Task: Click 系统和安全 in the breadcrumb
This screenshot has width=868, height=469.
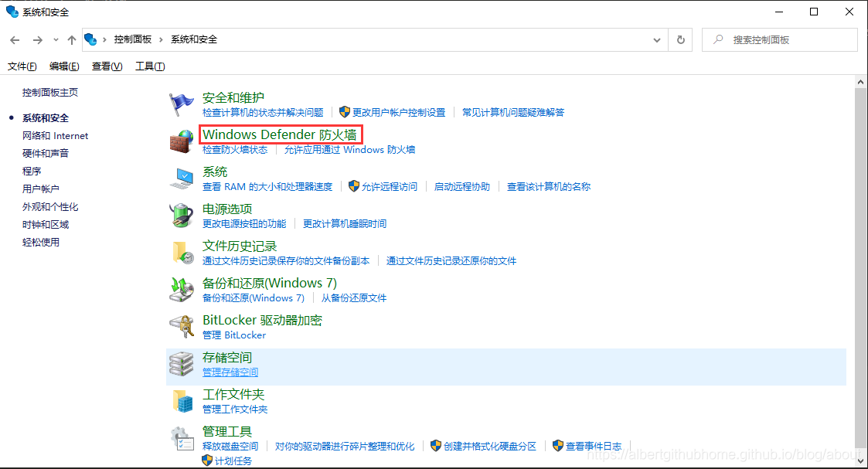Action: click(x=194, y=39)
